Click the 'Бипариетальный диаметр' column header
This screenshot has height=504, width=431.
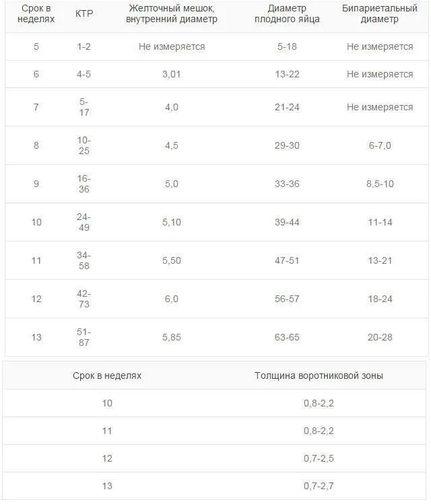coord(380,14)
